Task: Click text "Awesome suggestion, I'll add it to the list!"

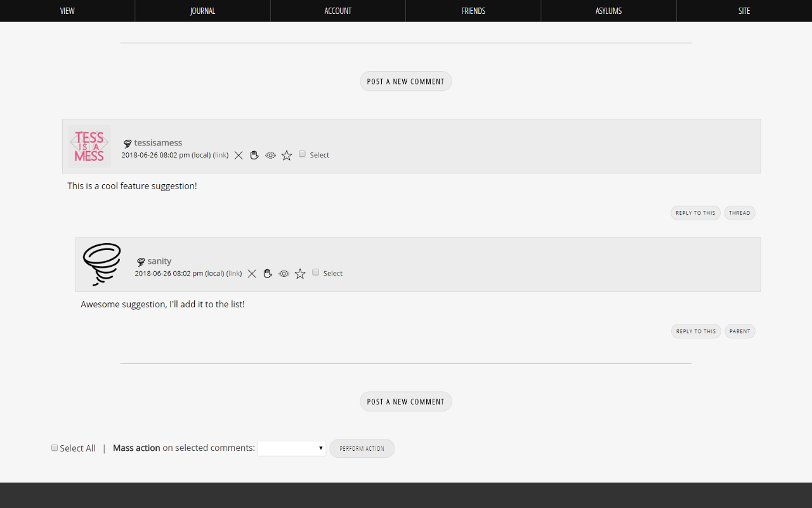Action: (x=162, y=304)
